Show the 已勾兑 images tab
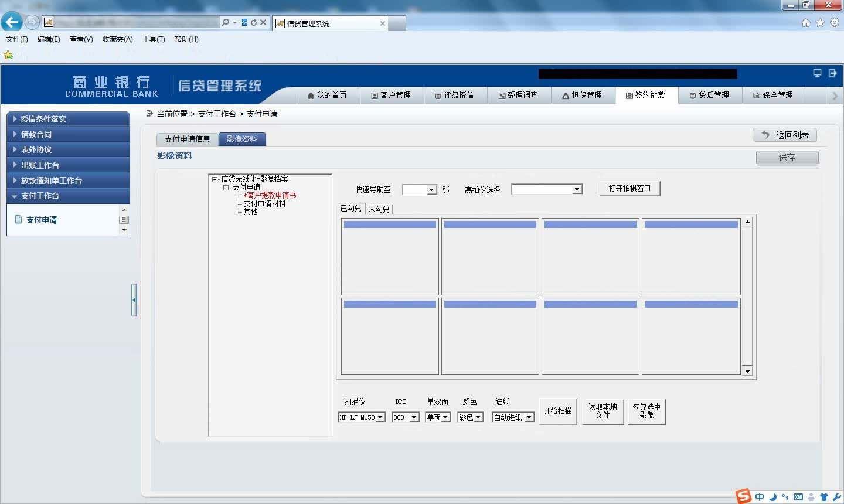844x504 pixels. pyautogui.click(x=351, y=208)
